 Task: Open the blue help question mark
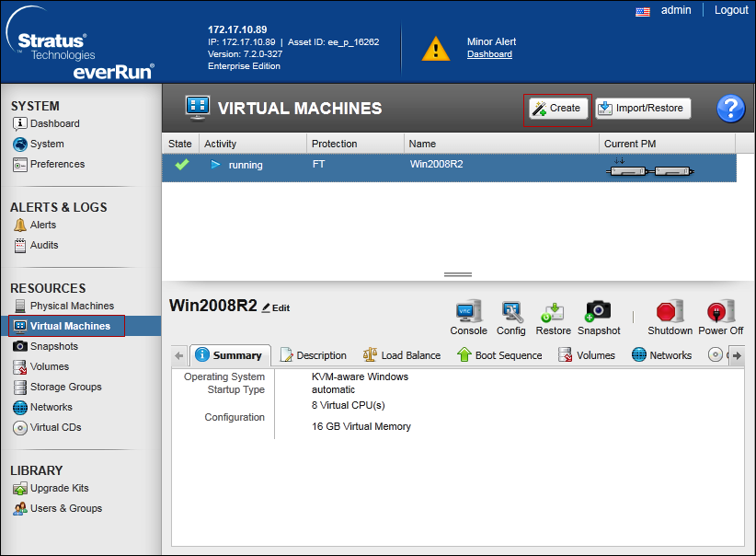(x=730, y=109)
